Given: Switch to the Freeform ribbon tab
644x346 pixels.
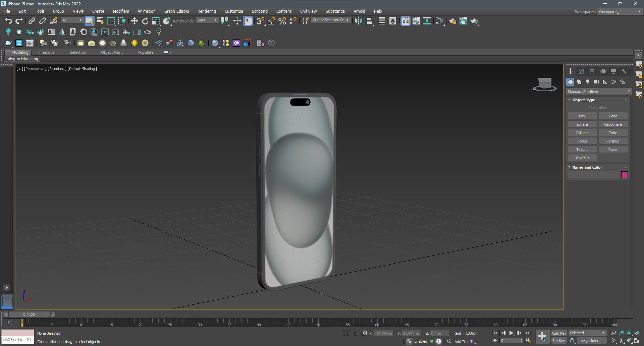Looking at the screenshot, I should point(47,52).
